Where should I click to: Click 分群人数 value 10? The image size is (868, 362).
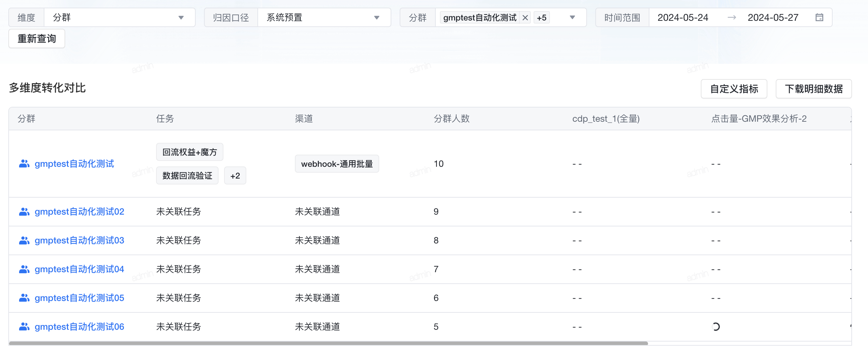(439, 164)
